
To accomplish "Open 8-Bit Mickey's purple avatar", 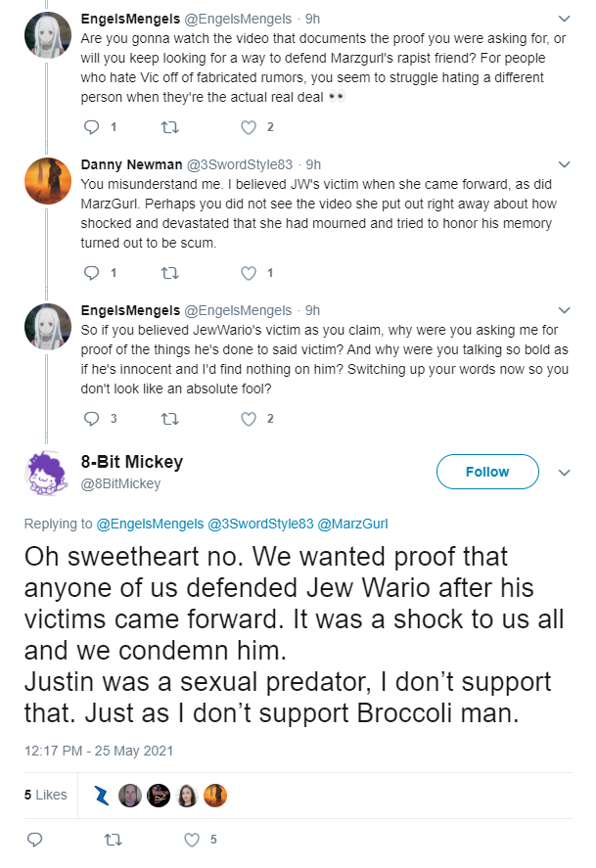I will pos(47,473).
